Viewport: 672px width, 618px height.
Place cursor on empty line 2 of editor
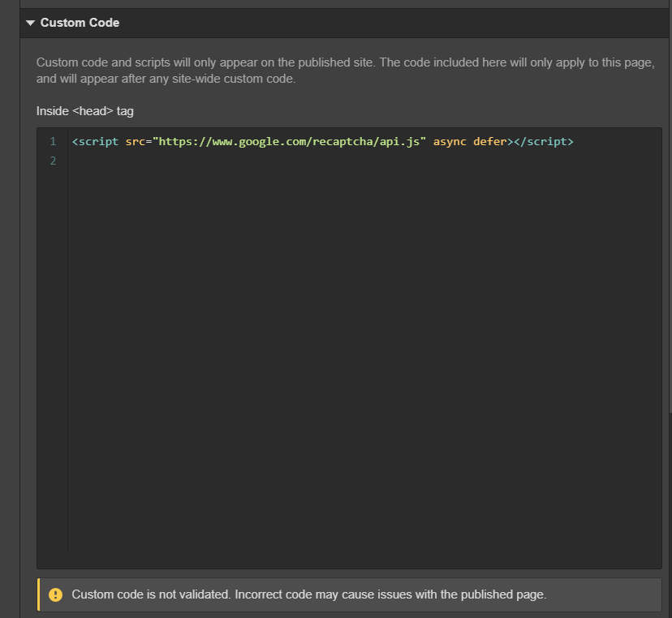(x=364, y=161)
